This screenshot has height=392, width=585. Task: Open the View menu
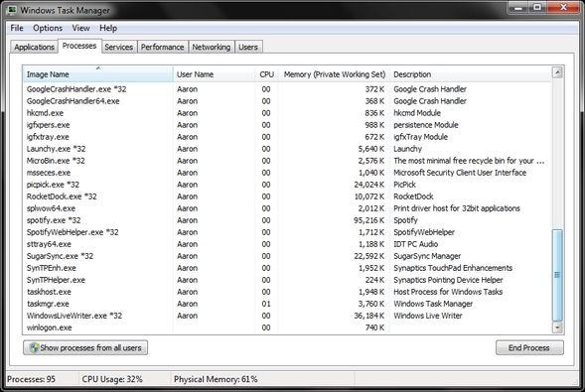(80, 28)
